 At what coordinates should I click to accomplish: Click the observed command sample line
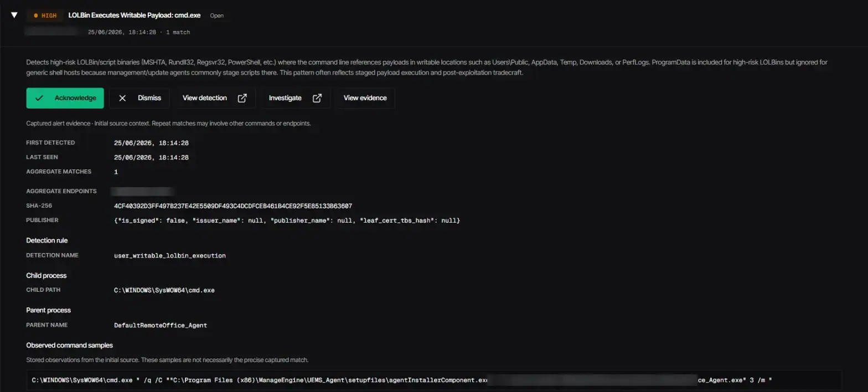coord(433,380)
